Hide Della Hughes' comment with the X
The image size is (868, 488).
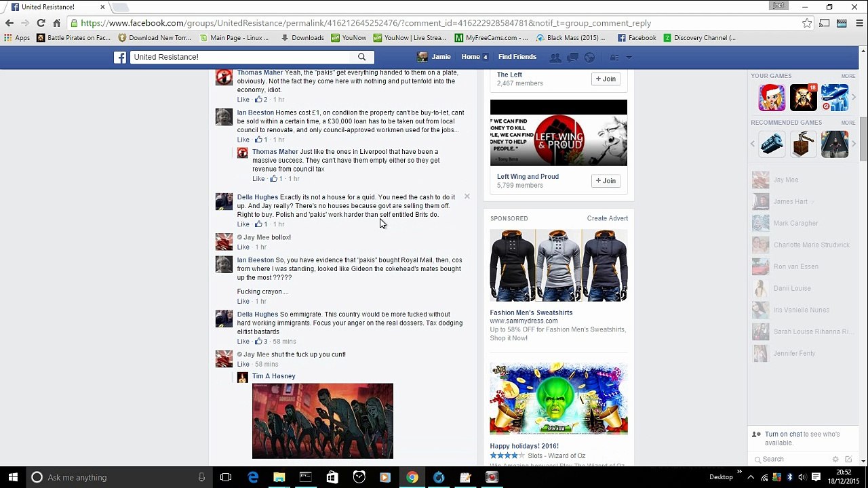click(467, 197)
